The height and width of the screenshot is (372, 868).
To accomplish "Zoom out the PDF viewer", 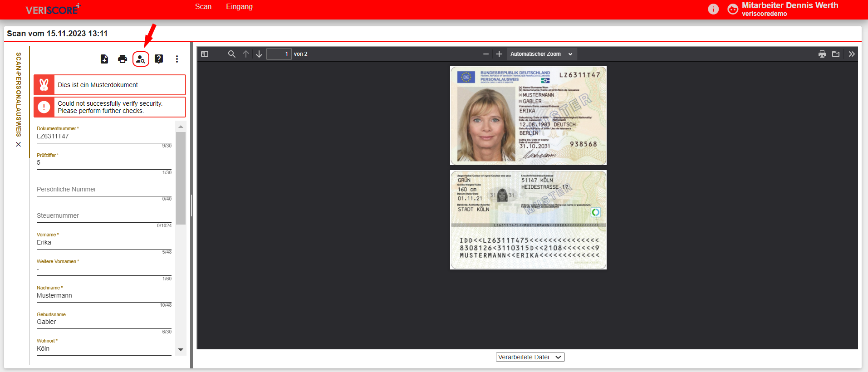I will (x=486, y=54).
